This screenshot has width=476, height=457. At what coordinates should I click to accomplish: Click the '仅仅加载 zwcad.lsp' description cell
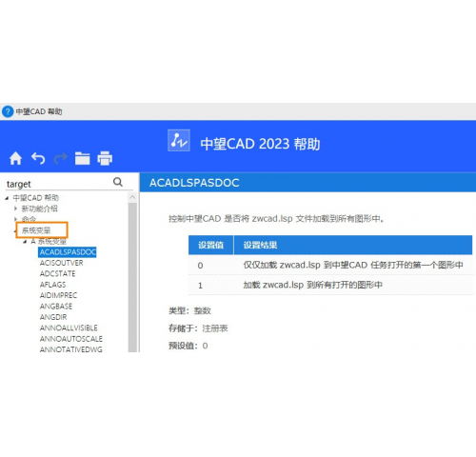tap(353, 265)
